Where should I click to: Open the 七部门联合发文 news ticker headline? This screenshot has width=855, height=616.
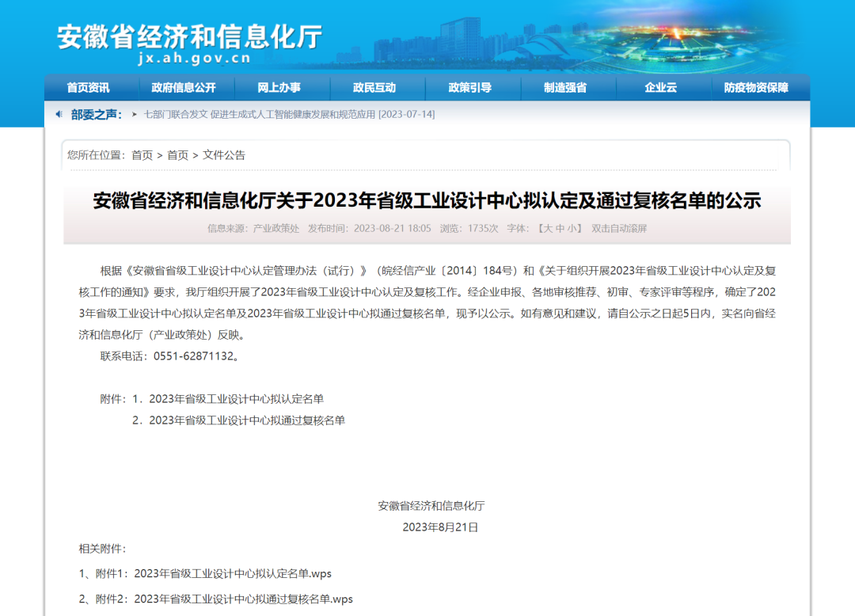pos(289,114)
